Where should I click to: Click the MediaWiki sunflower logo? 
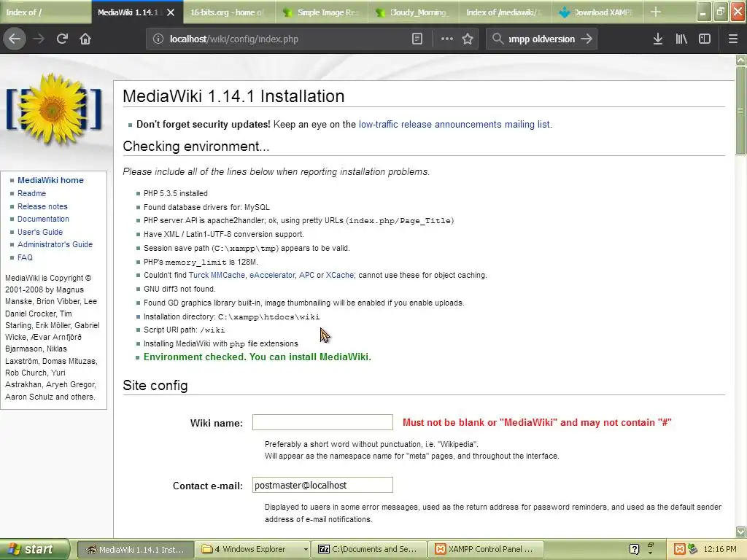(54, 109)
